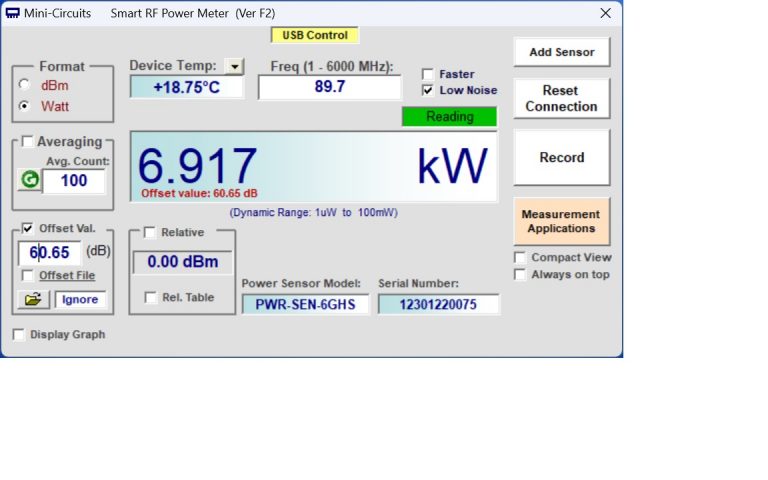The height and width of the screenshot is (480, 768).
Task: Click the Add Sensor button
Action: 561,52
